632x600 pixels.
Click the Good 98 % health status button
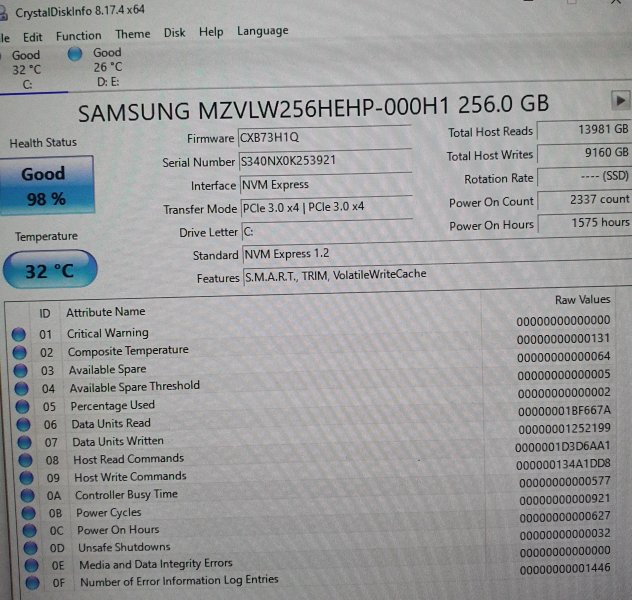(x=43, y=186)
